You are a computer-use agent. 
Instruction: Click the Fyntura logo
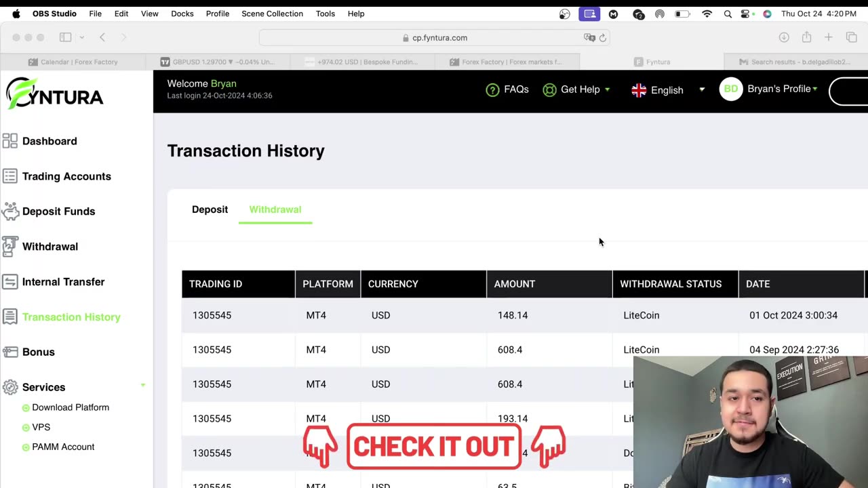coord(54,94)
